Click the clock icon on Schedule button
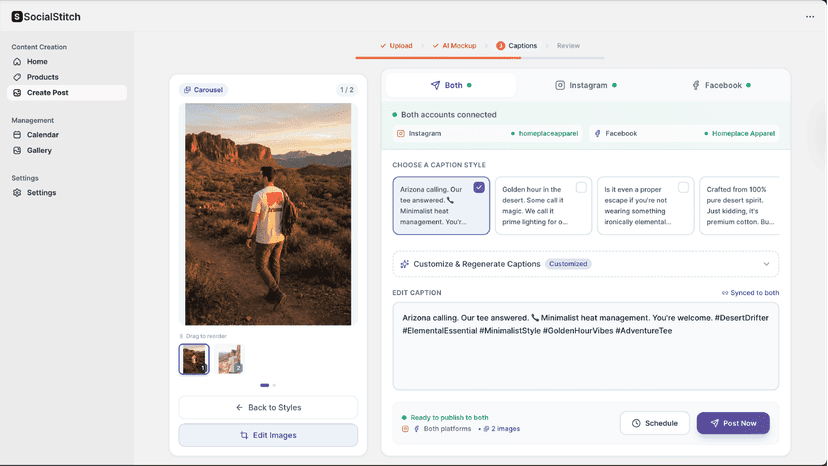 click(x=636, y=423)
